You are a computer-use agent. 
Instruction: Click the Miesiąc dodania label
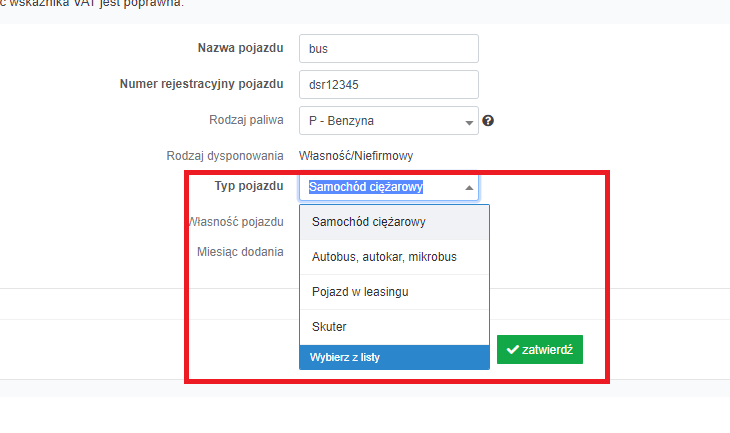pyautogui.click(x=240, y=252)
